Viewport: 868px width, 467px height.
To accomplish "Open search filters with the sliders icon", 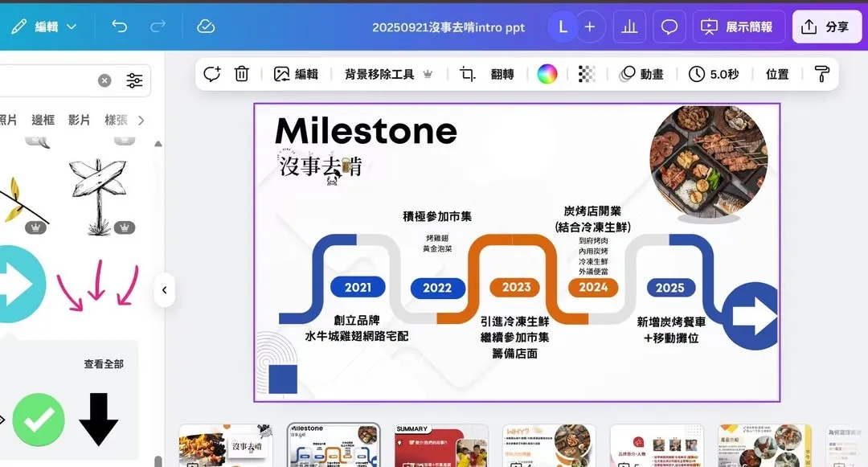I will click(x=134, y=80).
